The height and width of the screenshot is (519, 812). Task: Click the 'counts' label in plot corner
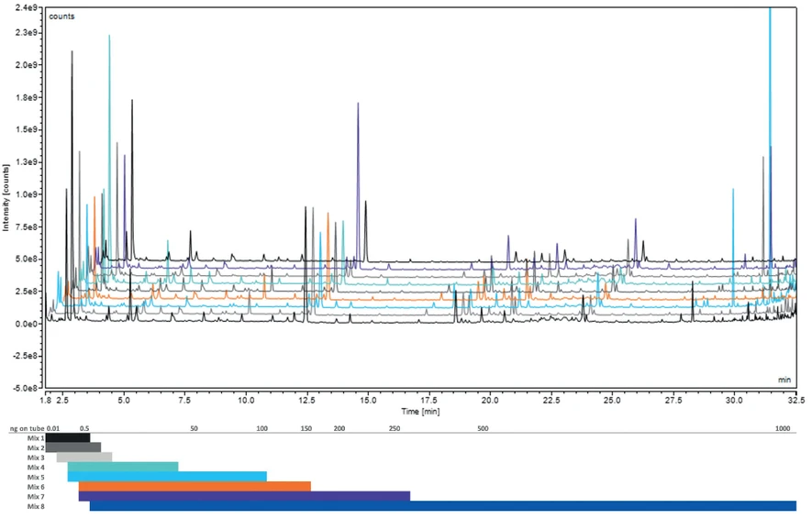point(62,17)
